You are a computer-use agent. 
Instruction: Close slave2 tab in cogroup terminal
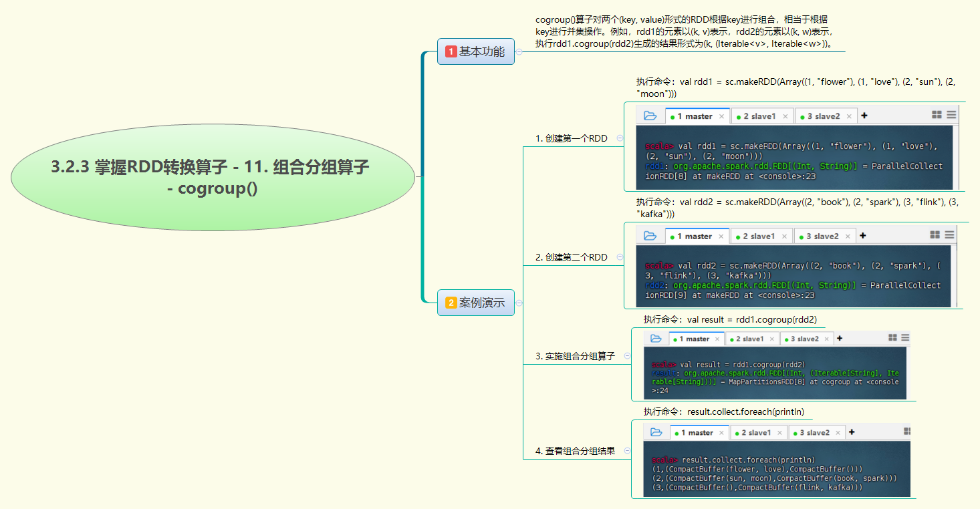coord(827,339)
